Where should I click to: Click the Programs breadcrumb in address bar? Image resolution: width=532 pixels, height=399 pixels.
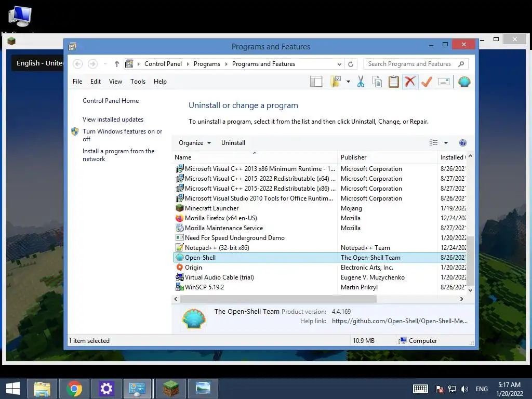click(207, 64)
